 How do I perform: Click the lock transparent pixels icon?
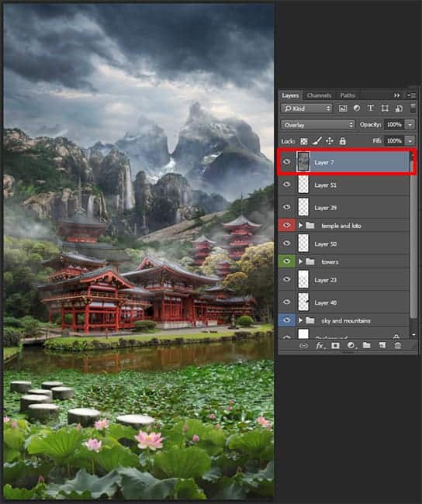point(303,141)
